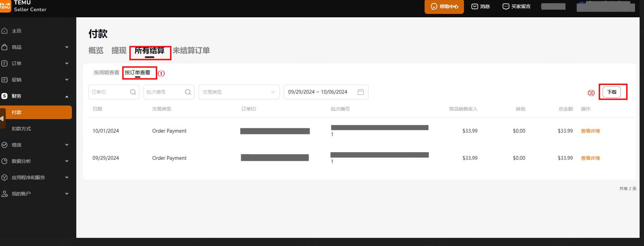Switch to the 未结算订单 tab
644x246 pixels.
click(x=191, y=51)
